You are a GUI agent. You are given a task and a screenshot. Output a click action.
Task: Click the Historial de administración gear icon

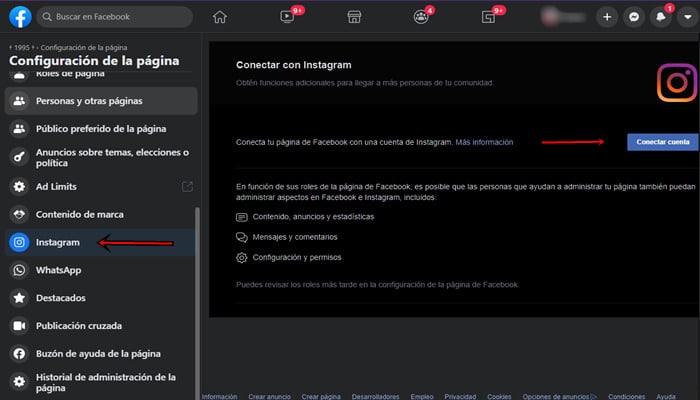pyautogui.click(x=19, y=382)
